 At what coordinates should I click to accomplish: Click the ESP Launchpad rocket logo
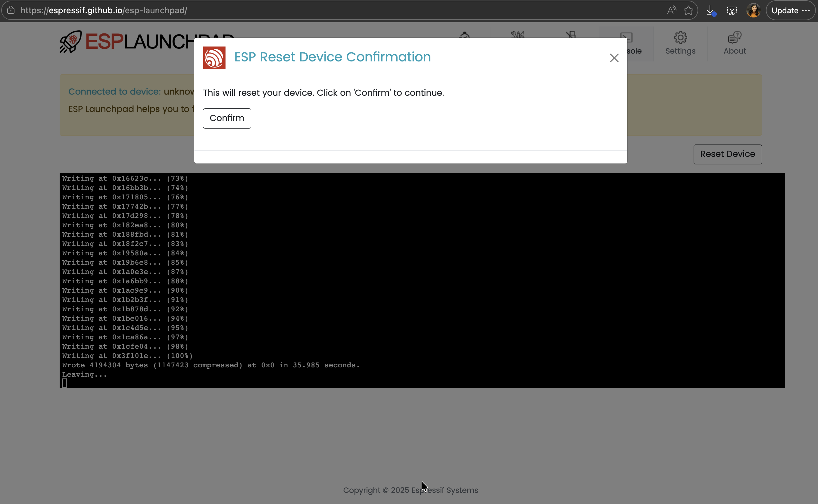click(x=71, y=42)
